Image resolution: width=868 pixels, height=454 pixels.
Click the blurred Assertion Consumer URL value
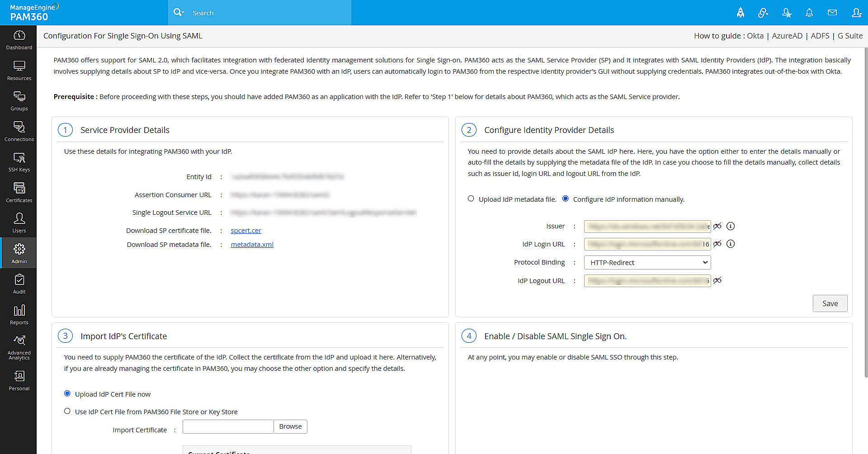[280, 195]
